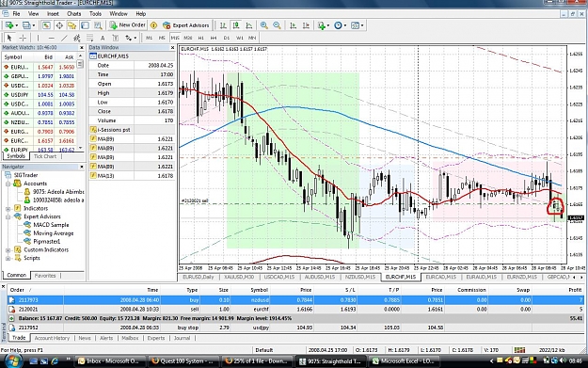Select the Vertical Line drawing tool
This screenshot has width=588, height=368.
pyautogui.click(x=38, y=38)
